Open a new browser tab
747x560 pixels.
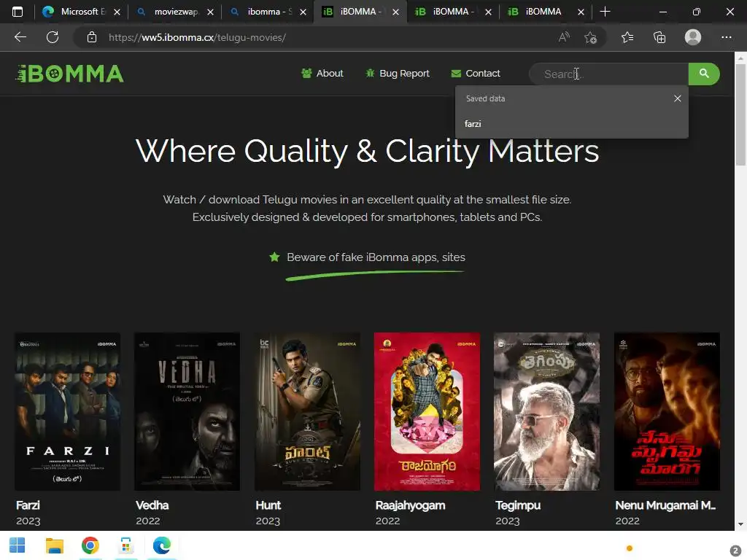click(605, 12)
